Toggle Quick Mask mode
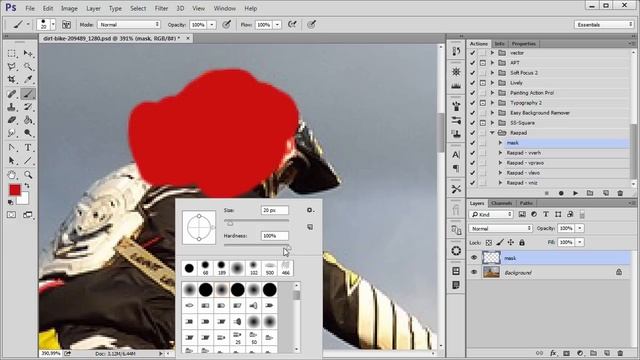640x360 pixels. [x=11, y=215]
